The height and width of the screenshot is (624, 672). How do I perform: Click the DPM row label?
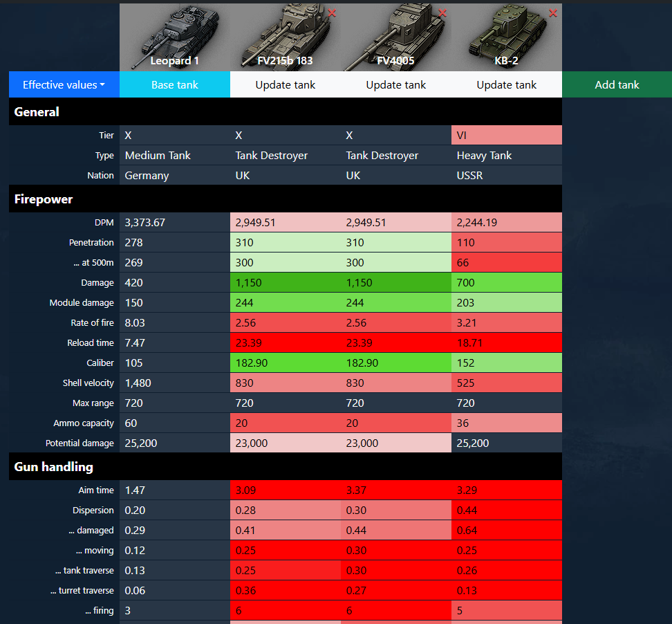tap(104, 223)
